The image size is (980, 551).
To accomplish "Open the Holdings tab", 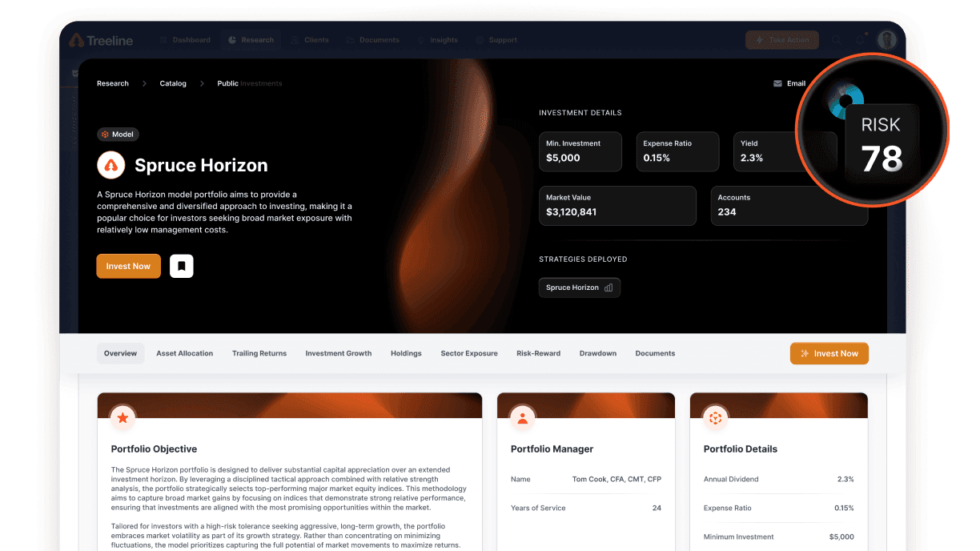I will [x=406, y=353].
